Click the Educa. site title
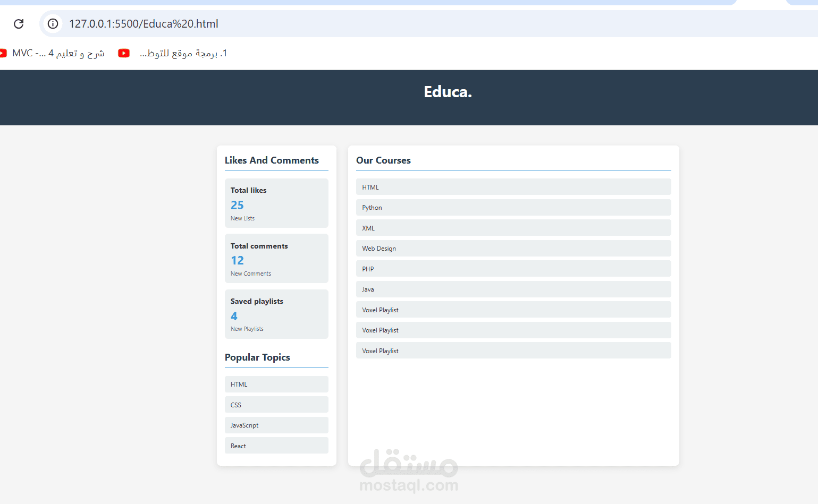Viewport: 818px width, 504px height. (x=448, y=92)
